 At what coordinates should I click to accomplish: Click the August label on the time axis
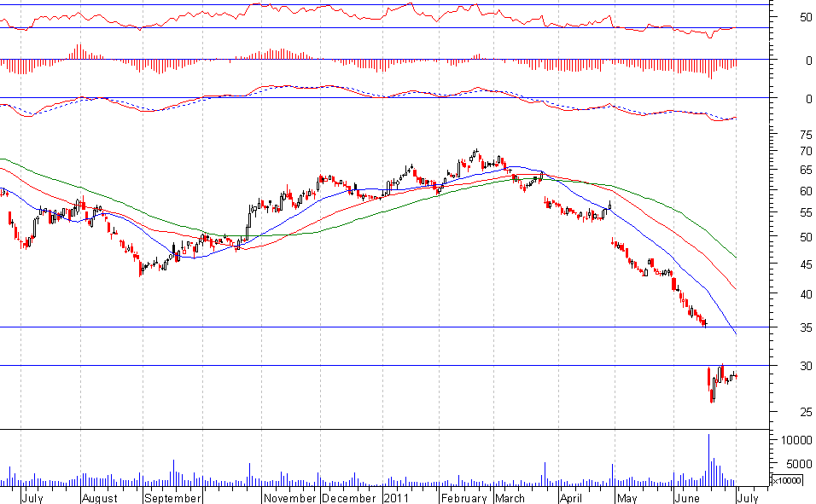pyautogui.click(x=100, y=498)
